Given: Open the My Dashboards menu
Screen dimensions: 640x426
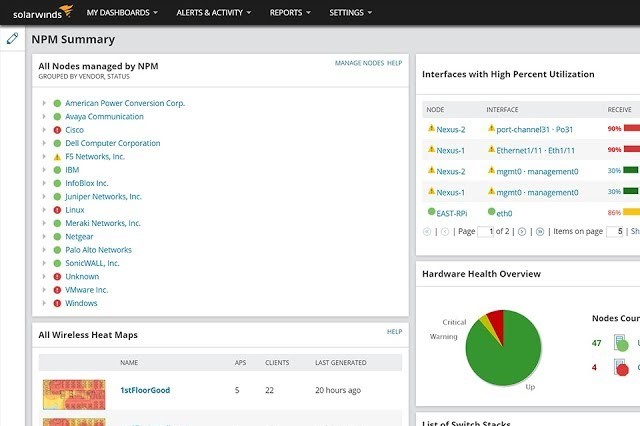Looking at the screenshot, I should coord(122,13).
